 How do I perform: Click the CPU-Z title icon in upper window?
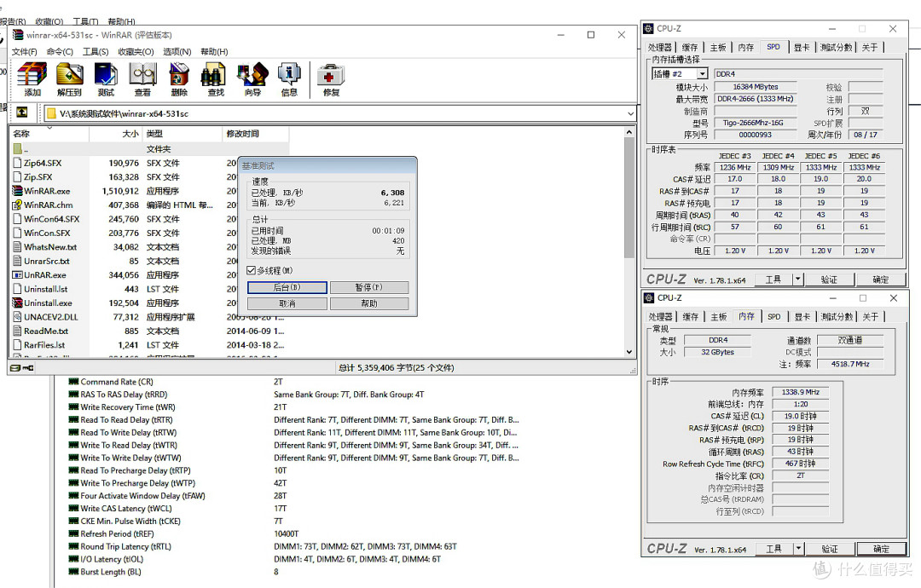click(648, 28)
